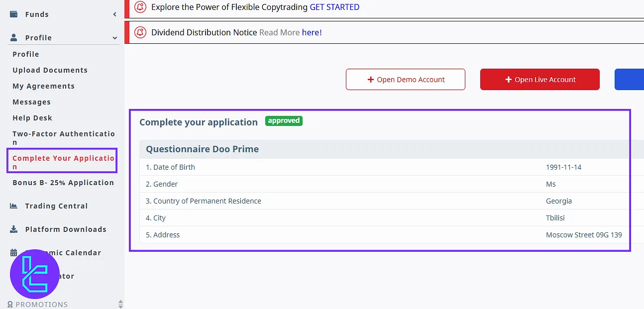This screenshot has height=309, width=644.
Task: Follow the GET STARTED copytrading link
Action: click(x=334, y=7)
